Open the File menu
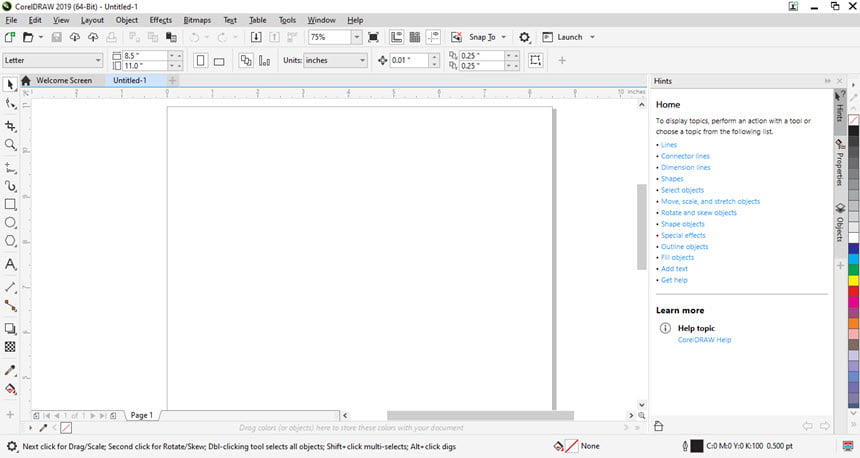The image size is (860, 458). coord(11,20)
